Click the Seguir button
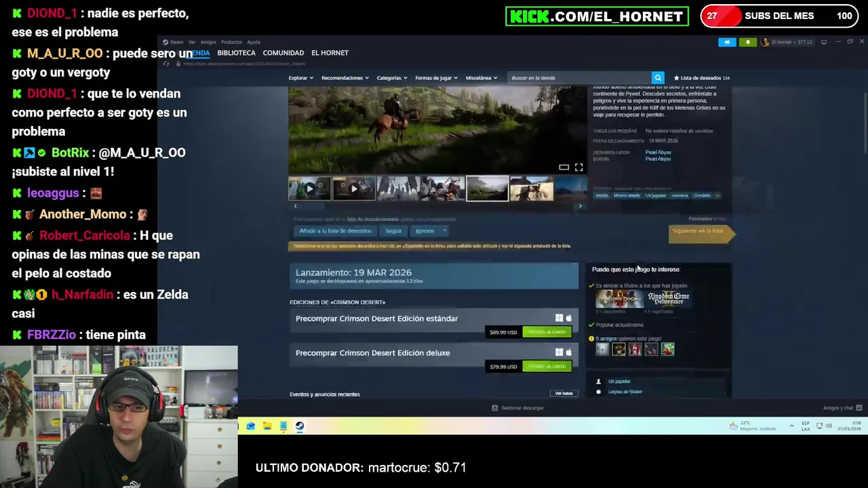The height and width of the screenshot is (488, 868). point(393,231)
